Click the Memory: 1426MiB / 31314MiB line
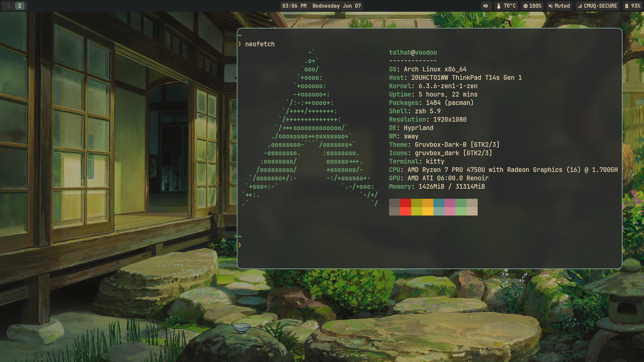Viewport: 644px width, 362px height. pos(437,186)
